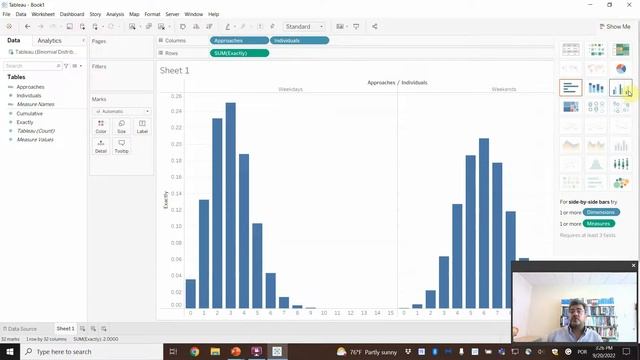Open the File menu

(7, 14)
